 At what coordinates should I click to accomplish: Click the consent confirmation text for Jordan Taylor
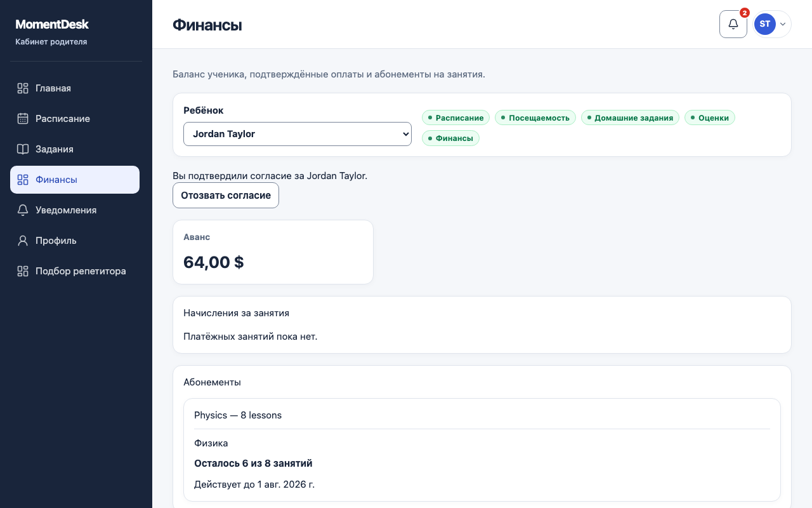pyautogui.click(x=270, y=176)
